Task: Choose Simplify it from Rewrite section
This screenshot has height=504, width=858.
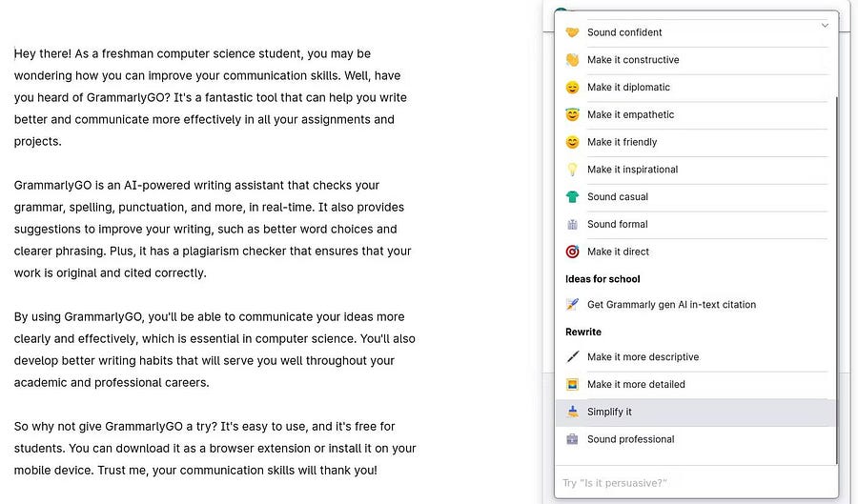Action: coord(609,412)
